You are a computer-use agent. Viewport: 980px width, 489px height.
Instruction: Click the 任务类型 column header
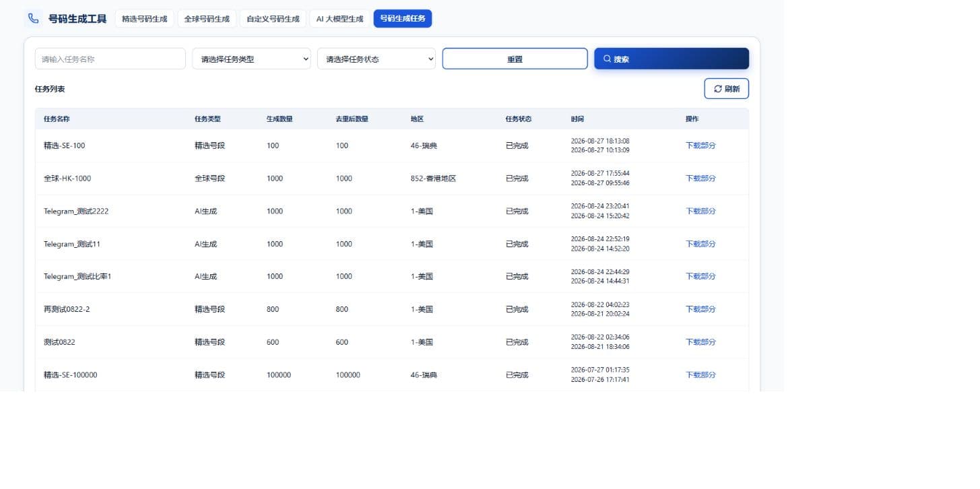click(207, 119)
